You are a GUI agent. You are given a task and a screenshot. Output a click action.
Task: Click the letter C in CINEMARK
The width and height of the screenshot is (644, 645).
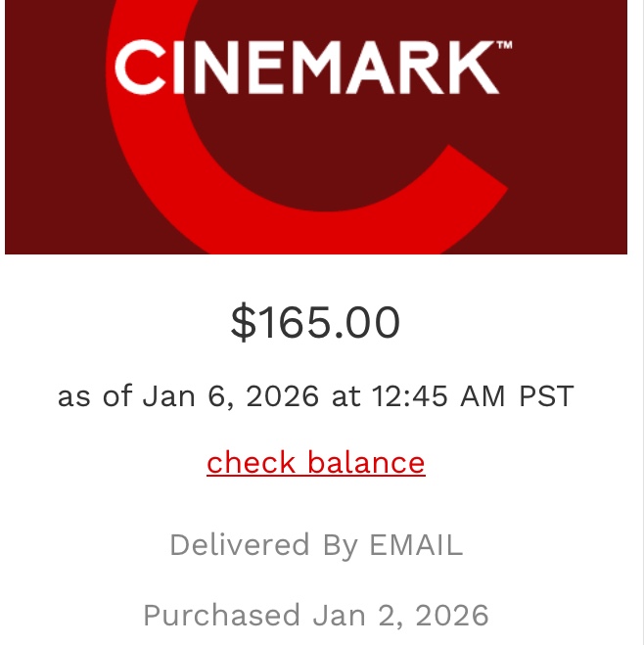(x=135, y=67)
